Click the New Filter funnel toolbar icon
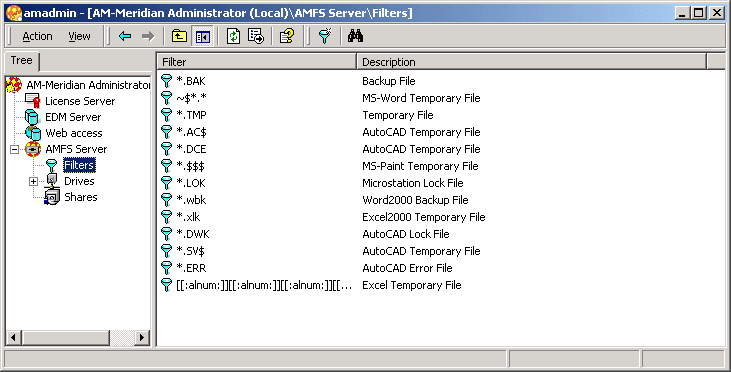This screenshot has width=731, height=372. point(325,36)
